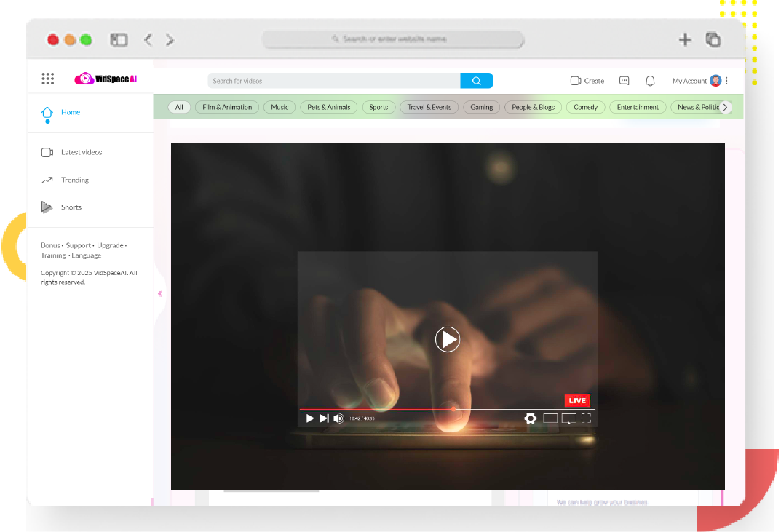Viewport: 781px width, 532px height.
Task: Click the Support footer link
Action: 79,245
